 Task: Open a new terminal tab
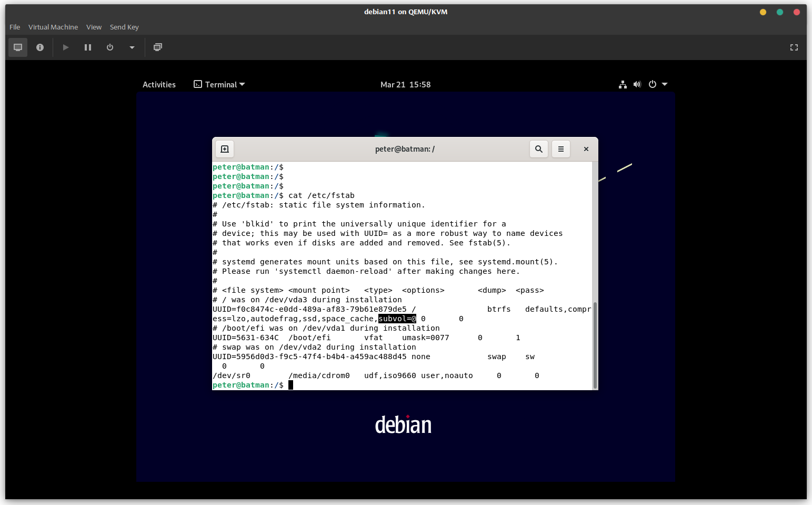[x=225, y=149]
